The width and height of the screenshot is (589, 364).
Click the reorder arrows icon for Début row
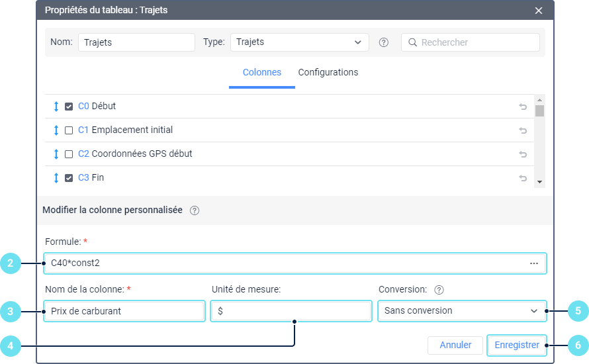point(56,107)
